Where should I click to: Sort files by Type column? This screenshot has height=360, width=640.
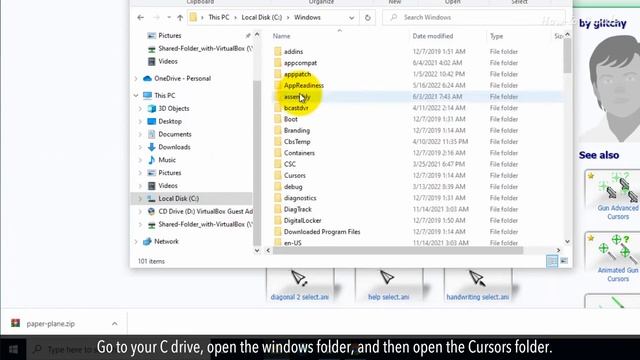(496, 36)
